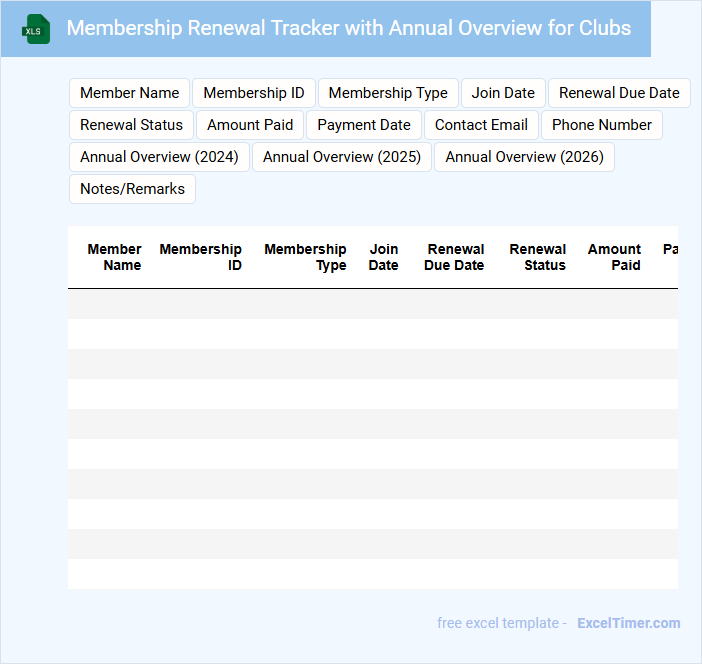Click the Member Name column header
Screen dimensions: 702x664
[114, 257]
